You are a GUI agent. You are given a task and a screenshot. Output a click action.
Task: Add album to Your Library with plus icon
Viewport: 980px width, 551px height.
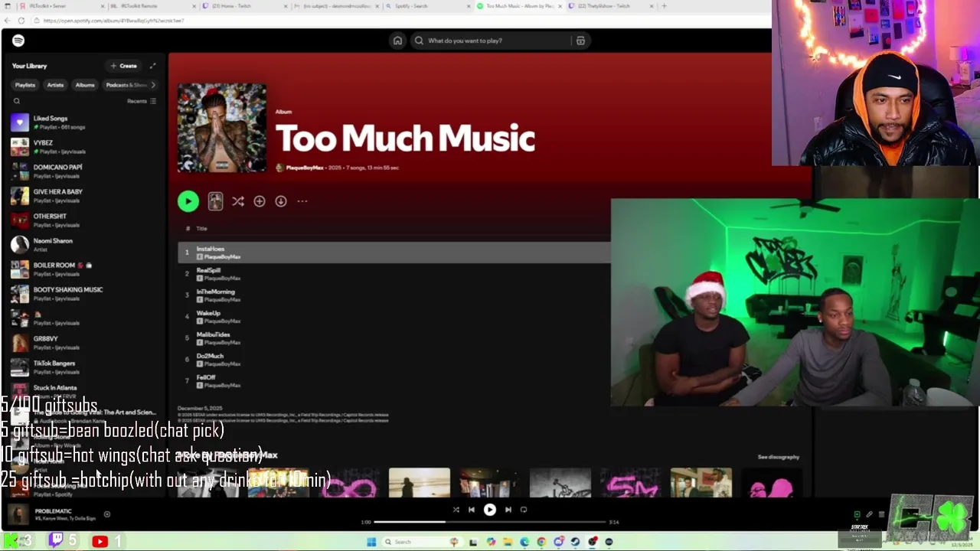click(x=260, y=201)
